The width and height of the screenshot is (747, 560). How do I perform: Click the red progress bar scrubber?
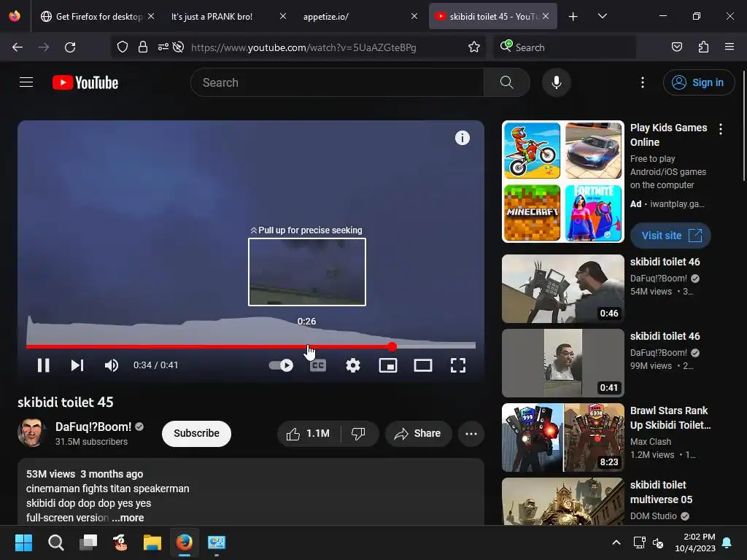coord(392,346)
